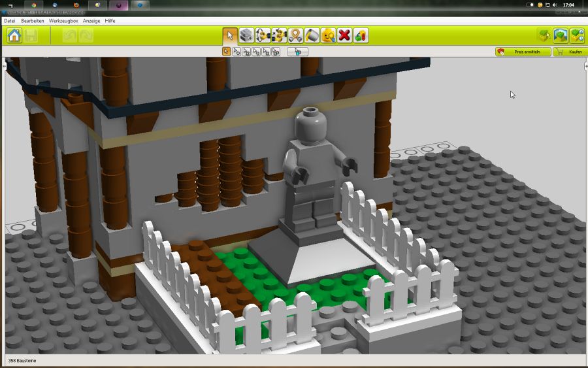Enable the single-brick selection sub-tool

(227, 52)
